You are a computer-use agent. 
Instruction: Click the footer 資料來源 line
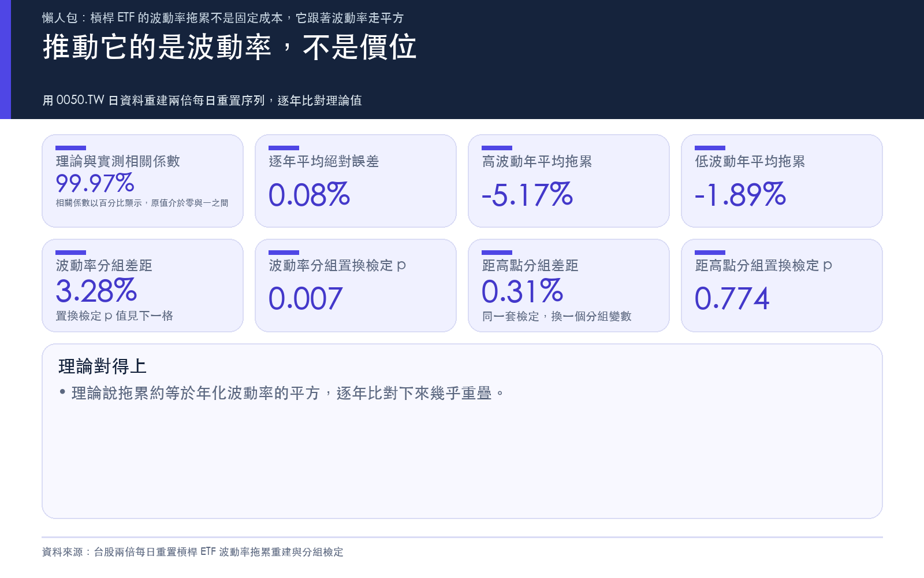click(193, 552)
